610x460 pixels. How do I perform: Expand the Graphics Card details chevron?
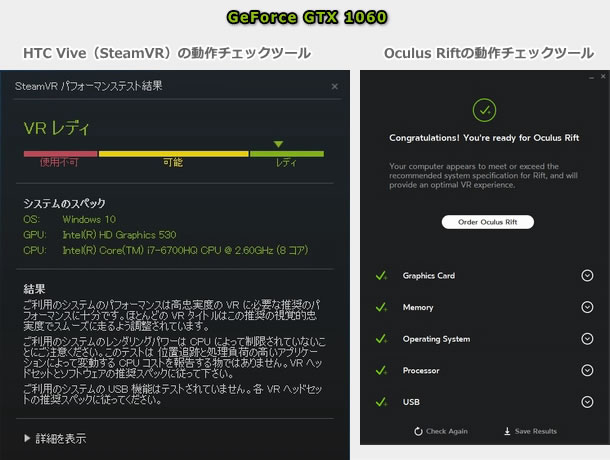tap(587, 276)
